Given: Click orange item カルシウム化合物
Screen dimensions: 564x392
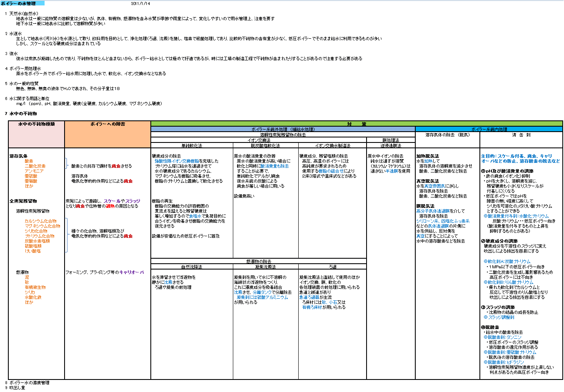Looking at the screenshot, I should pos(40,221).
